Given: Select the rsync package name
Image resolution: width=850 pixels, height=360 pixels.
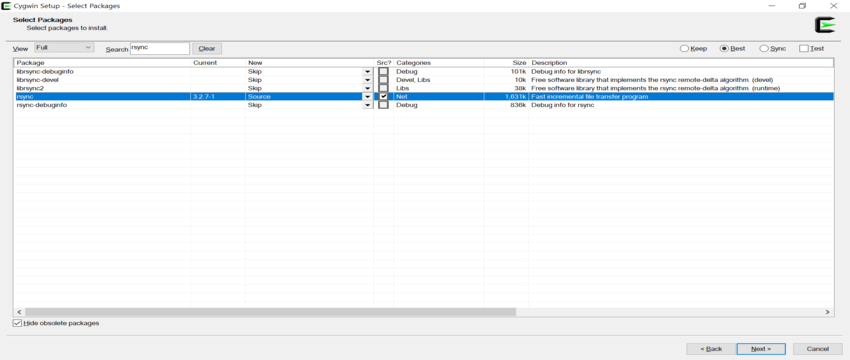Looking at the screenshot, I should point(24,97).
